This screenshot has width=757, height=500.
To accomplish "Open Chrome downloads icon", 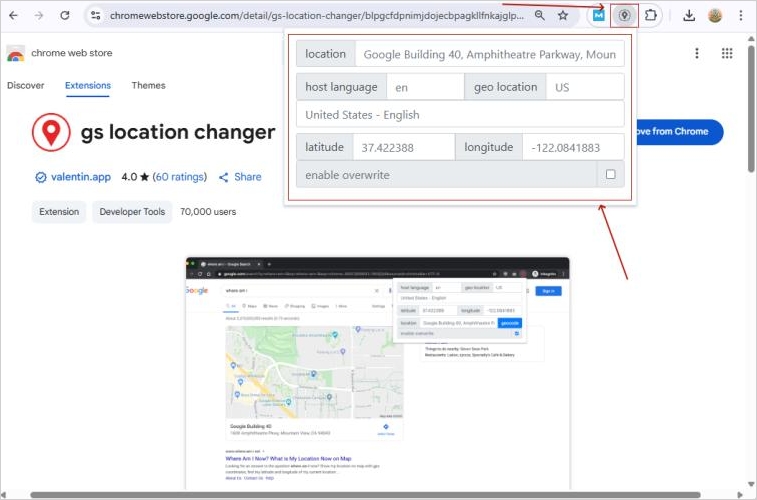I will tap(689, 16).
